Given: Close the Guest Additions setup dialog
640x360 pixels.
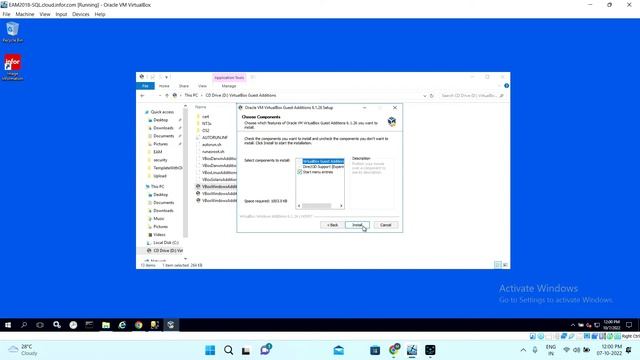Looking at the screenshot, I should pos(395,108).
